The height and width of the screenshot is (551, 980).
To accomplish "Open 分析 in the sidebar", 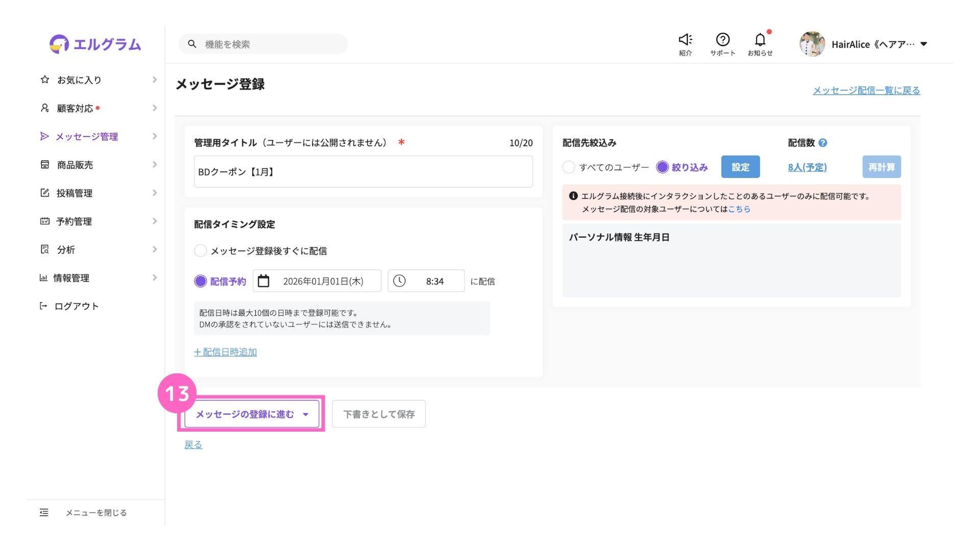I will (x=66, y=249).
